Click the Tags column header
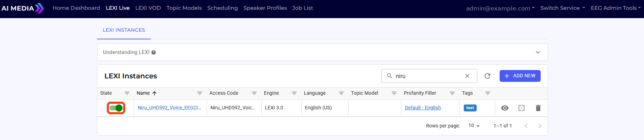This screenshot has width=644, height=140. [467, 93]
